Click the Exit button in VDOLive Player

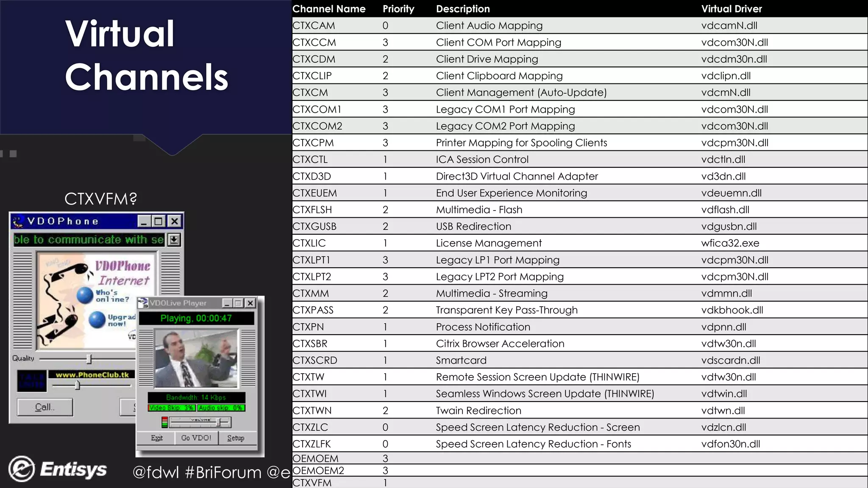pyautogui.click(x=157, y=438)
